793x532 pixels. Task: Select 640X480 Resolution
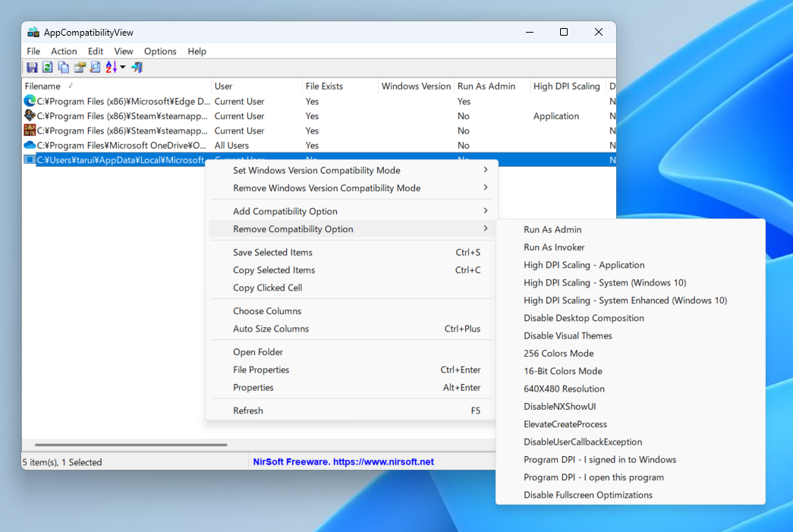point(630,389)
